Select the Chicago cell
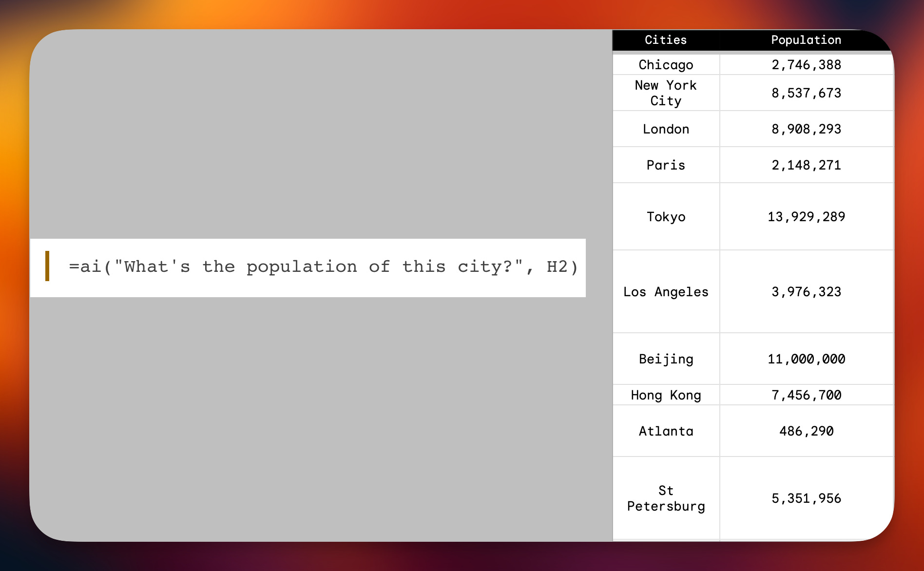Image resolution: width=924 pixels, height=571 pixels. (666, 64)
